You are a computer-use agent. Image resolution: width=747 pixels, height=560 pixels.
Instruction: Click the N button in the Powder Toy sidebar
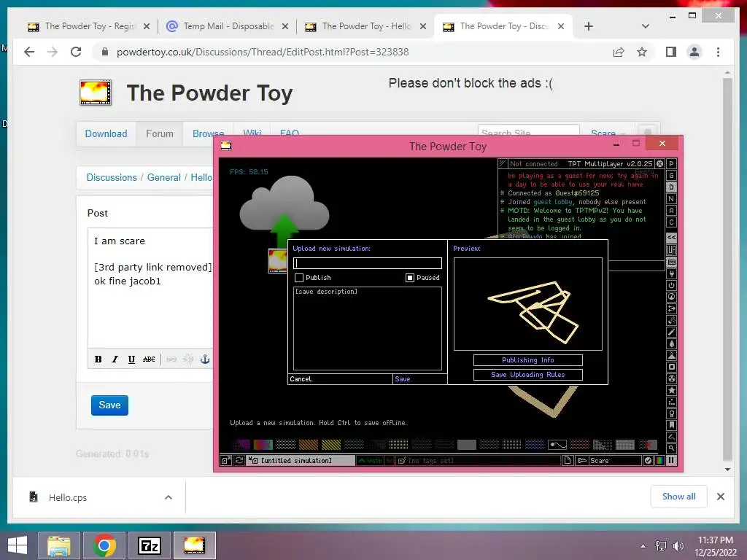point(671,199)
